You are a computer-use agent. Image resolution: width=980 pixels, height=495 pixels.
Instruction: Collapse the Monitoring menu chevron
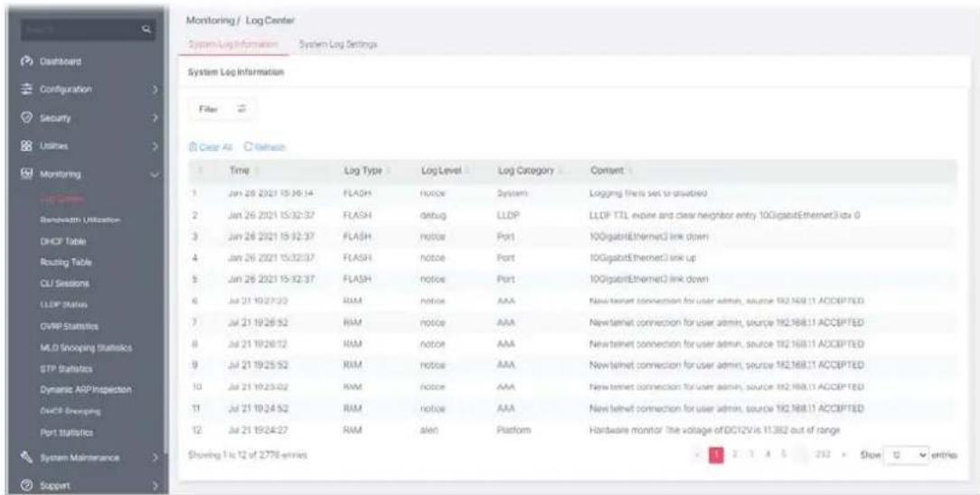coord(155,174)
